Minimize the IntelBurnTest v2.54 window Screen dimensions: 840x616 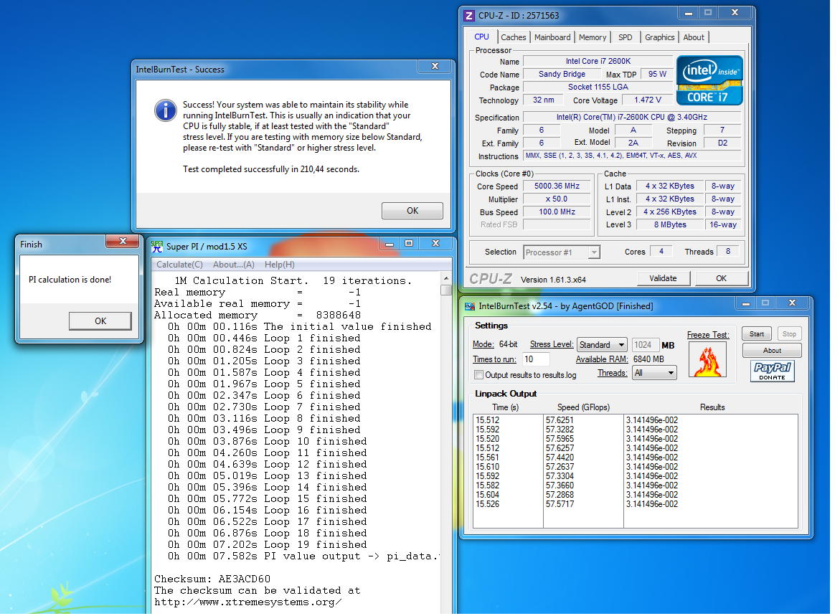click(x=746, y=303)
